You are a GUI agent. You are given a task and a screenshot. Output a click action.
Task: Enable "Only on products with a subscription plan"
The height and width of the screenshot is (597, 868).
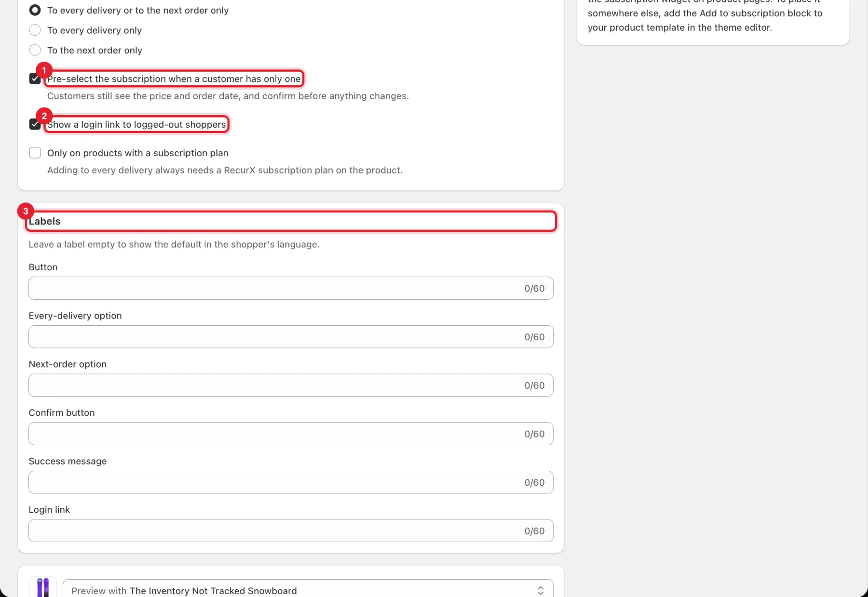click(35, 153)
